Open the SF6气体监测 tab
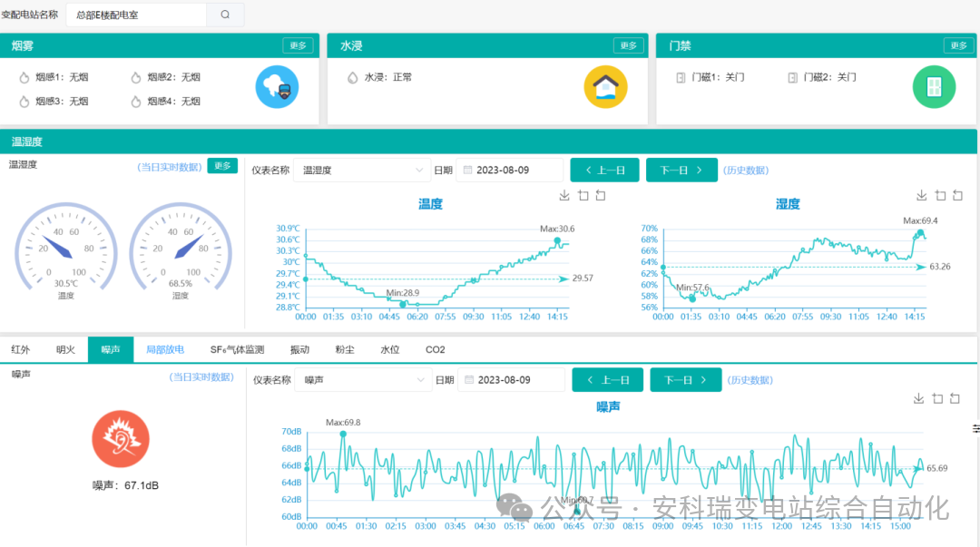Image resolution: width=980 pixels, height=547 pixels. click(x=237, y=349)
